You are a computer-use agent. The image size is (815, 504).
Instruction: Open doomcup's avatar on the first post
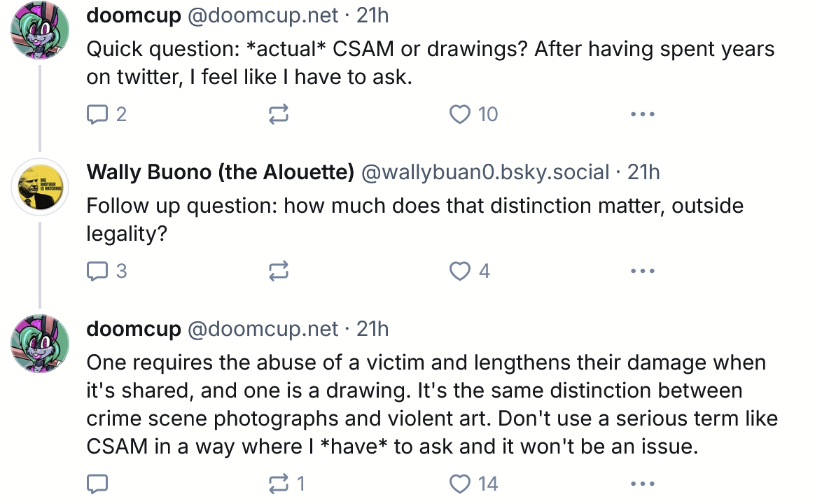(x=40, y=29)
